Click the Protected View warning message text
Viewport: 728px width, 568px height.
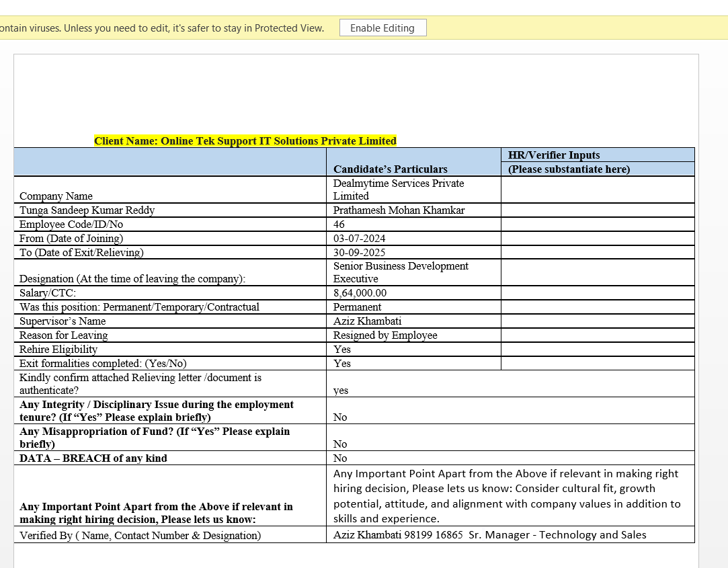[x=161, y=28]
